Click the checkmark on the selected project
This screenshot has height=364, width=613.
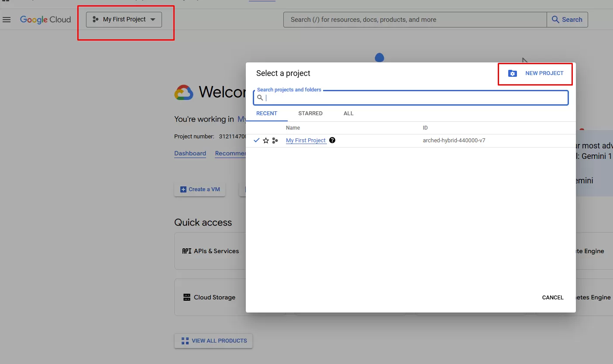tap(257, 141)
